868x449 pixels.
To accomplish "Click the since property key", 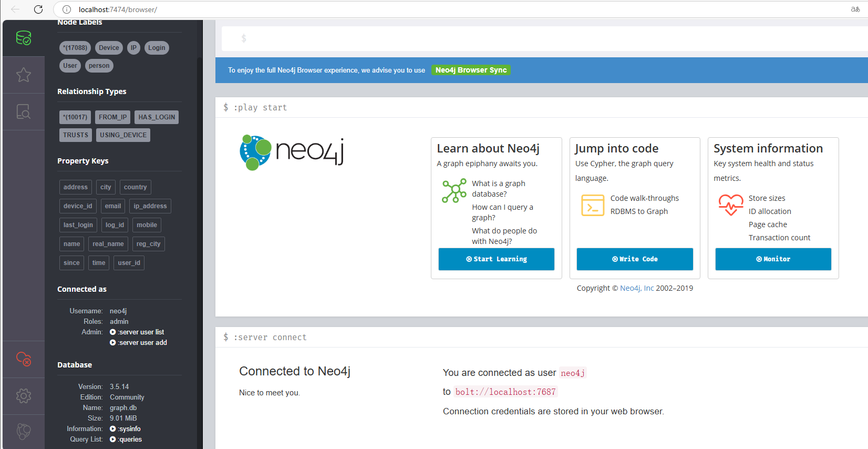I will tap(72, 263).
